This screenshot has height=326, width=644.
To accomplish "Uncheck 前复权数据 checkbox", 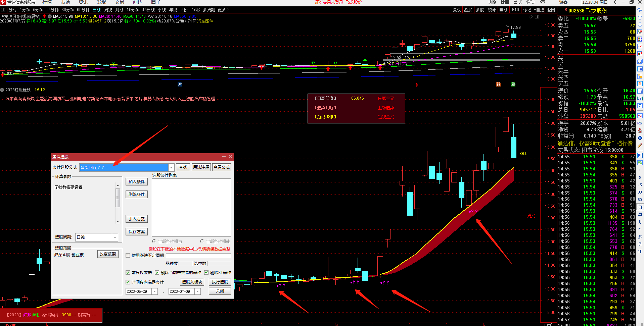I will click(128, 273).
